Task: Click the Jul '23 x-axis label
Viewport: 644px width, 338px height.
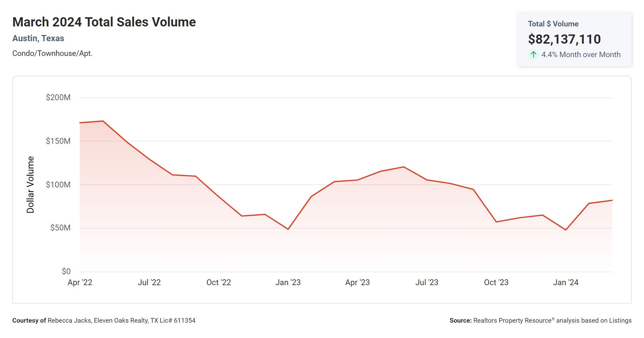Action: click(x=427, y=282)
